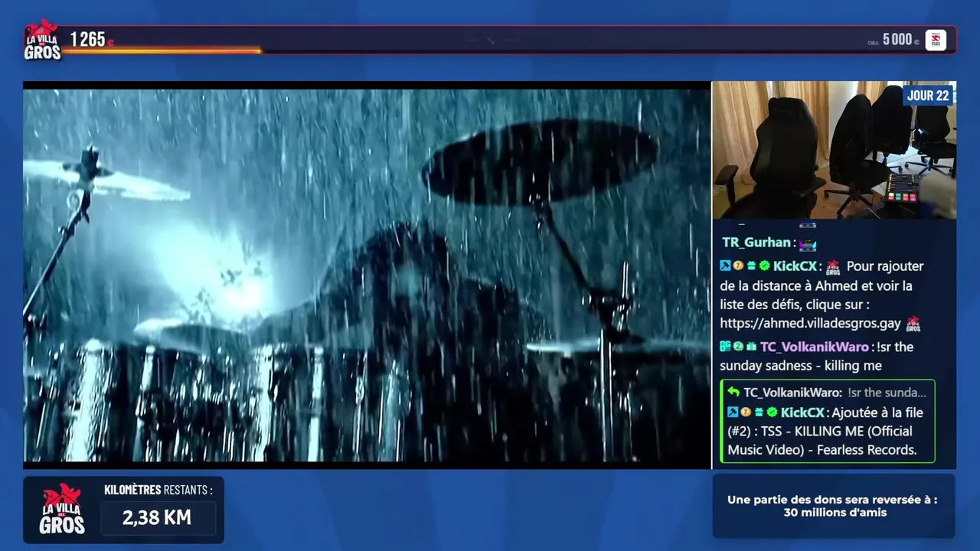This screenshot has width=980, height=551.
Task: Click the verified checkmark in KickCX's 'Ajoutée' reply
Action: click(771, 412)
